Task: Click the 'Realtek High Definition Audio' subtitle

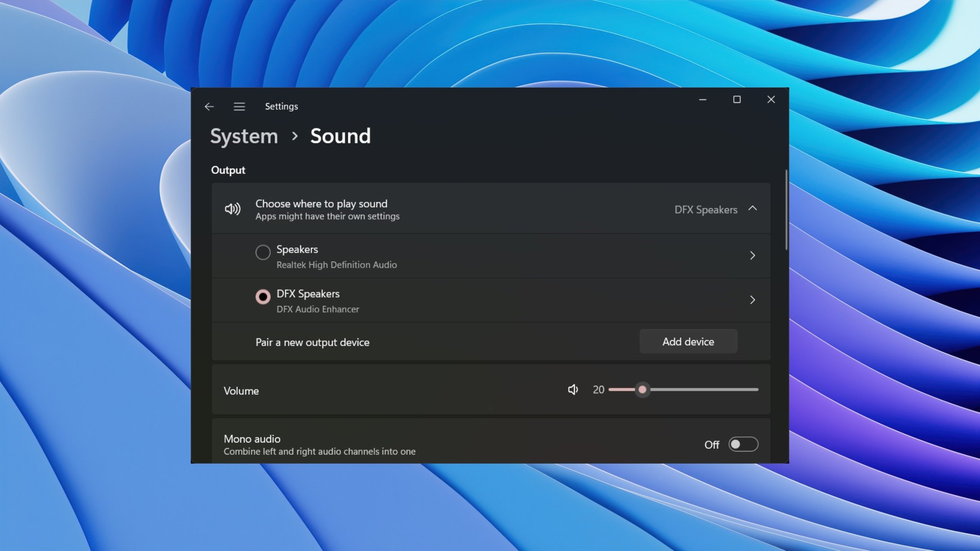Action: [337, 265]
